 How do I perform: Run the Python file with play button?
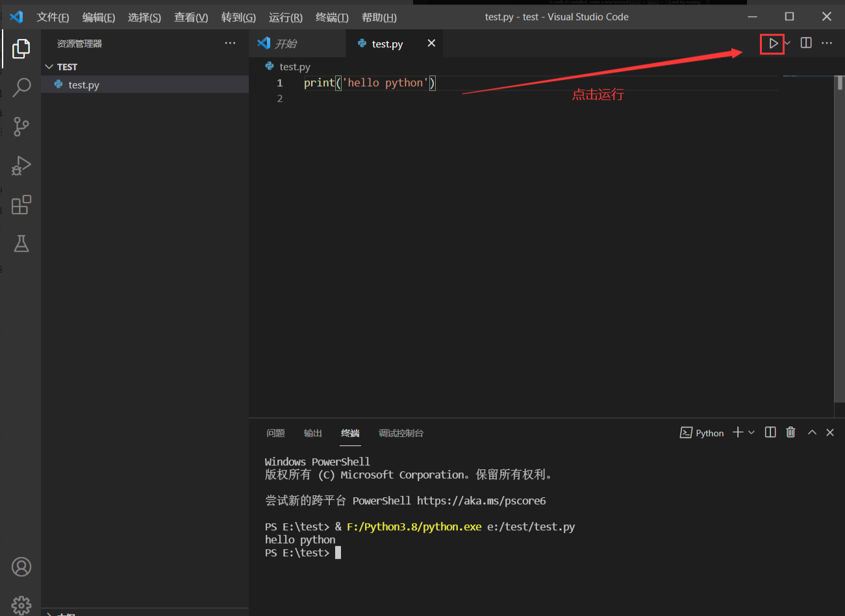click(x=773, y=43)
